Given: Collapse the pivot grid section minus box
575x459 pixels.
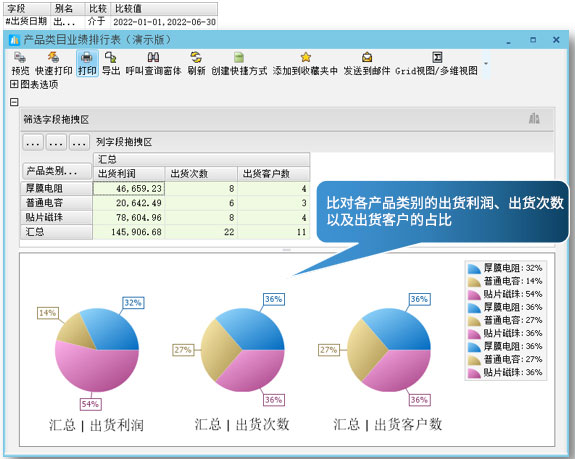Looking at the screenshot, I should click(14, 102).
